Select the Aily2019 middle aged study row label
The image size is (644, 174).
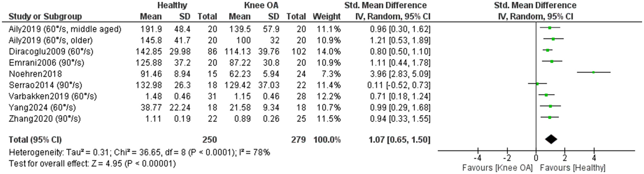click(x=65, y=29)
